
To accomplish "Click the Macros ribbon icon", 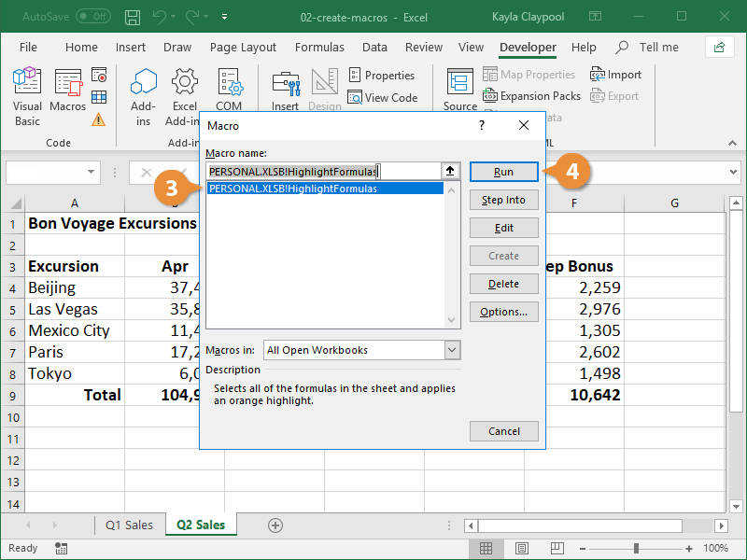I will (x=67, y=91).
